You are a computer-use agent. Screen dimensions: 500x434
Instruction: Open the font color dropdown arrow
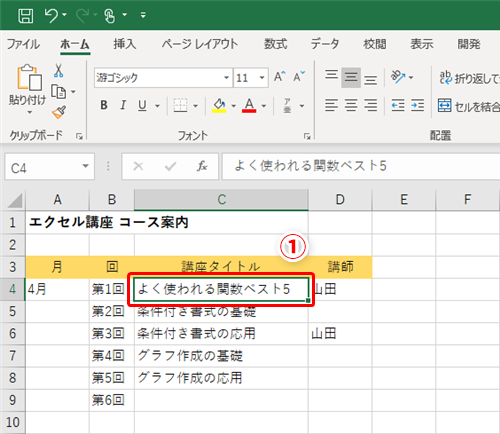click(264, 106)
